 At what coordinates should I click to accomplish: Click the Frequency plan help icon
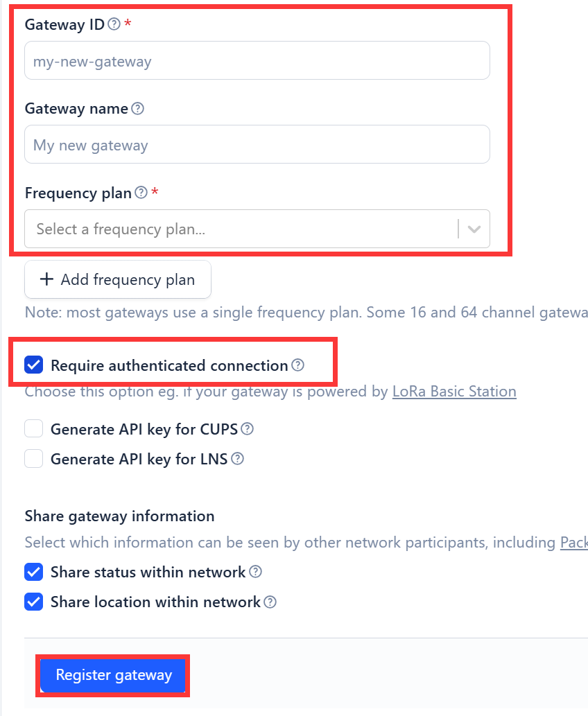[141, 192]
